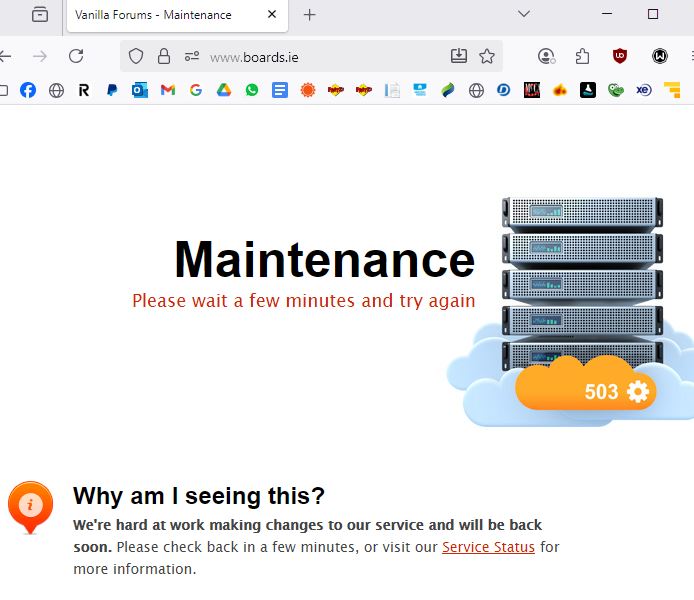Open the Outlook bookmark
Viewport: 694px width, 600px height.
[x=140, y=90]
